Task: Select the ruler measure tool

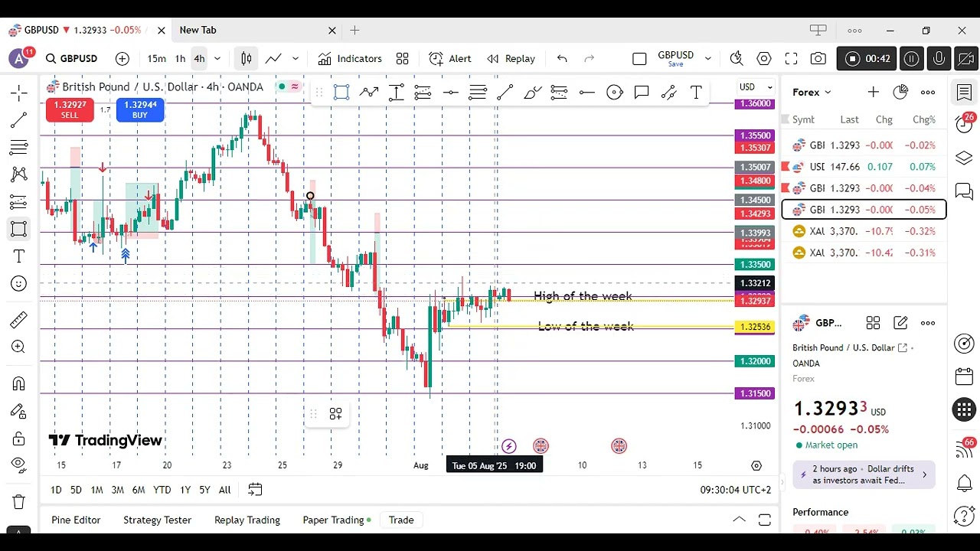Action: (x=19, y=319)
